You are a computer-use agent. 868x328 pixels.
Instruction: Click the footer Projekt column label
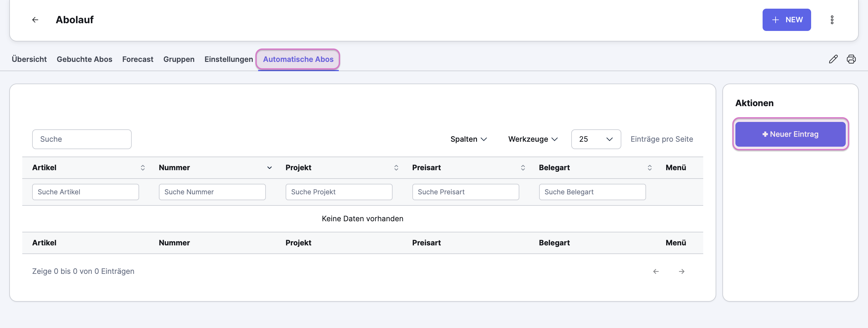pos(298,243)
